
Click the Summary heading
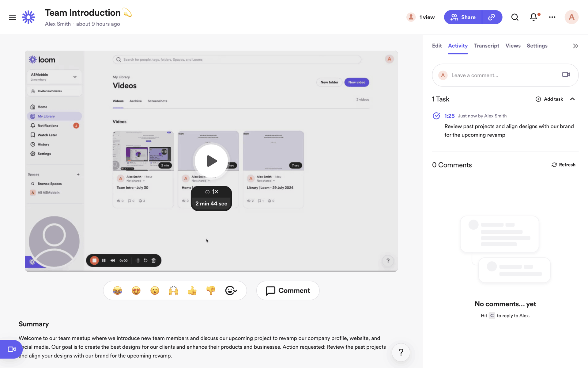coord(34,324)
